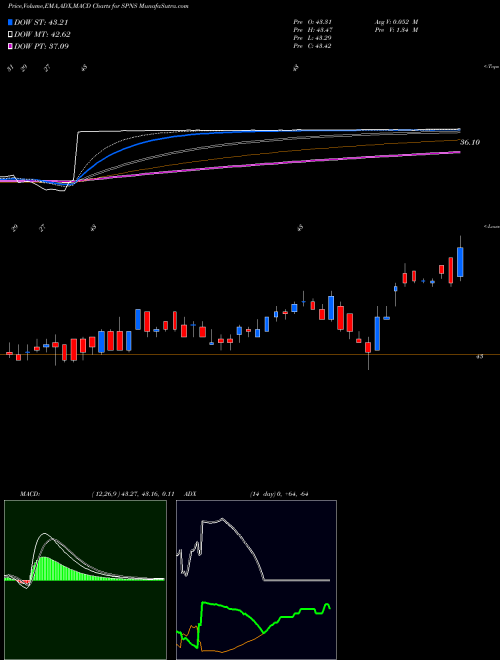Click the ADX (14 day) values text

click(x=279, y=494)
